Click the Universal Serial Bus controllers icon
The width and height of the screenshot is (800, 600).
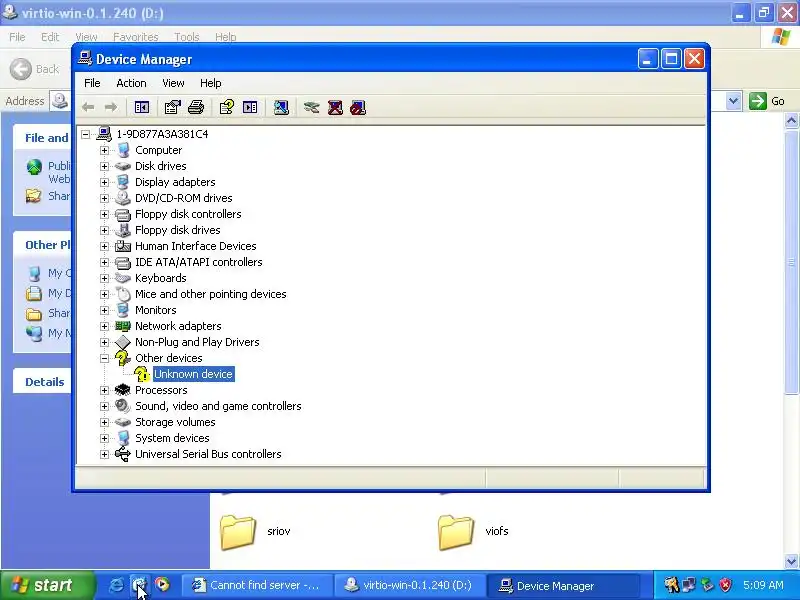(122, 454)
